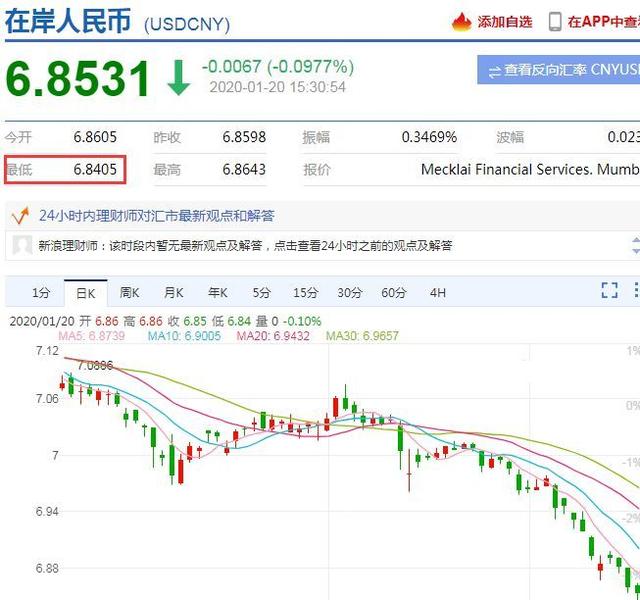The height and width of the screenshot is (600, 640).
Task: Click the up/down arrows at news ticker's right
Action: click(x=636, y=245)
